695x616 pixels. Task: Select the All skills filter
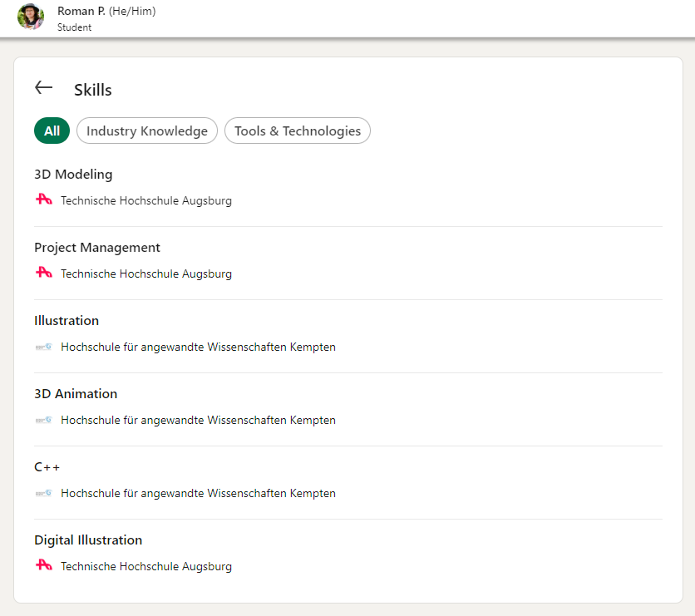coord(52,131)
